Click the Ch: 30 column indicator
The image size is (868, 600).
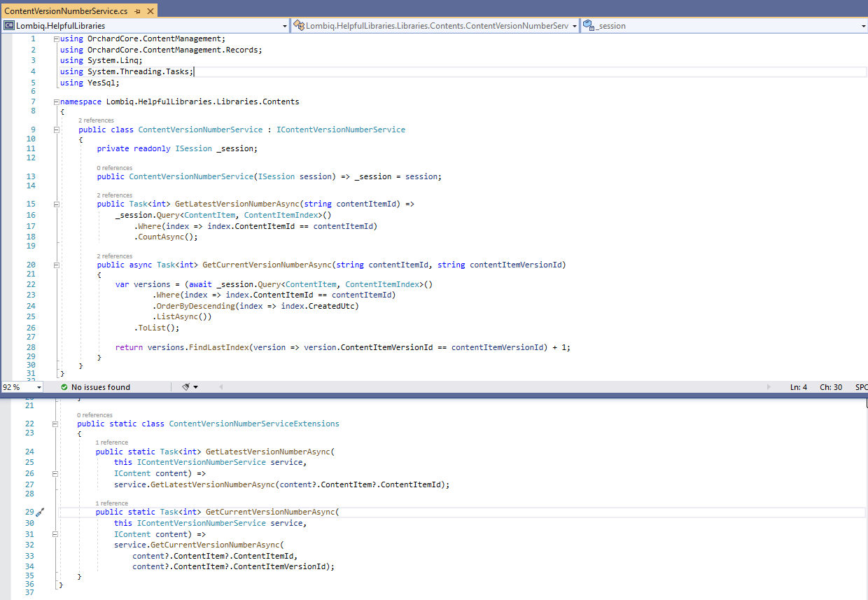tap(831, 387)
